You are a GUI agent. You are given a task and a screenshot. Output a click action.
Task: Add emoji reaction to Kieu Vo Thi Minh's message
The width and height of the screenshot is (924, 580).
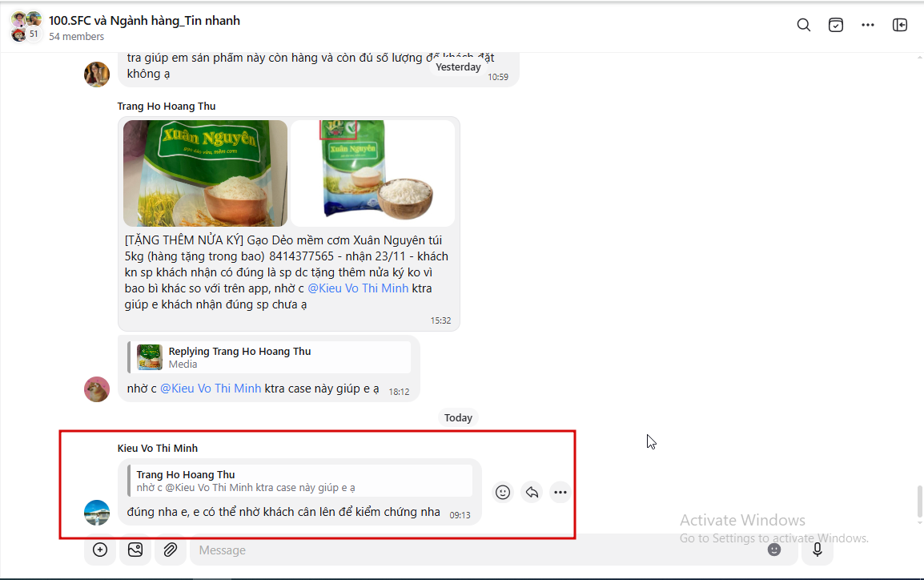tap(503, 492)
